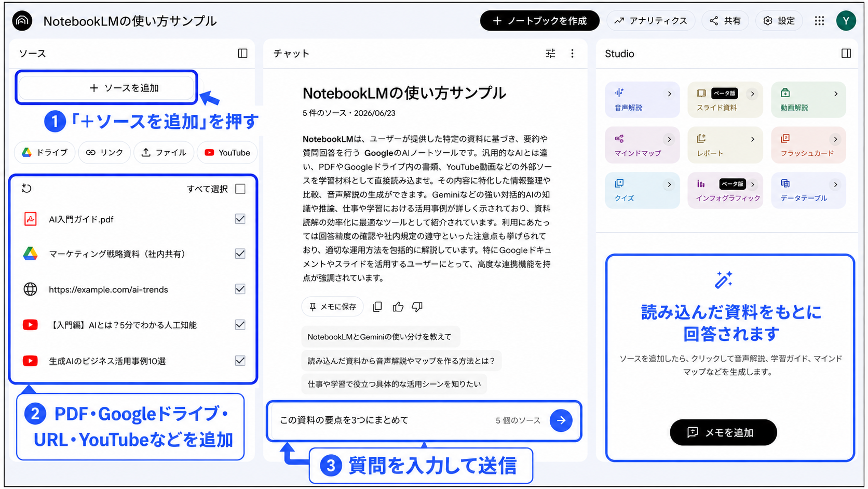This screenshot has height=489, width=868.
Task: Open source https://example.com/ai-trends
Action: coord(108,289)
